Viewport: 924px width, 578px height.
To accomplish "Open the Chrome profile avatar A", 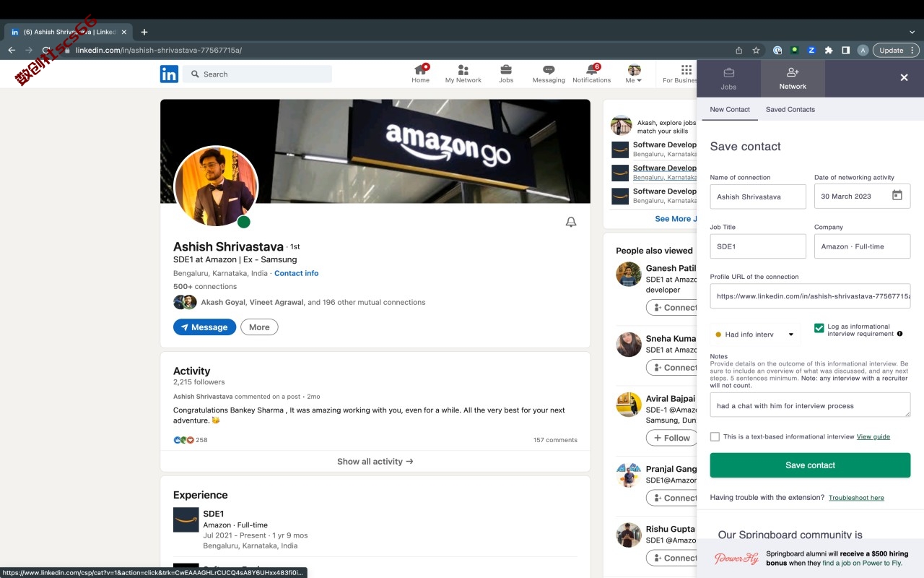I will [x=863, y=50].
